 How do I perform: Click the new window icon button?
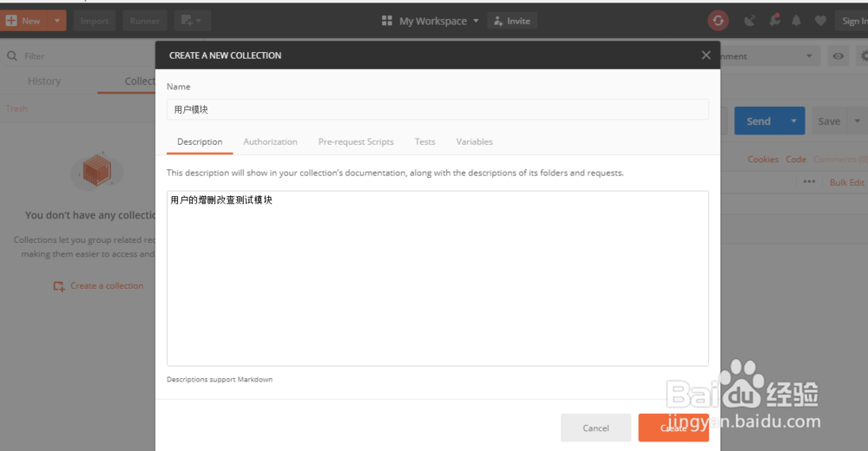[x=191, y=21]
